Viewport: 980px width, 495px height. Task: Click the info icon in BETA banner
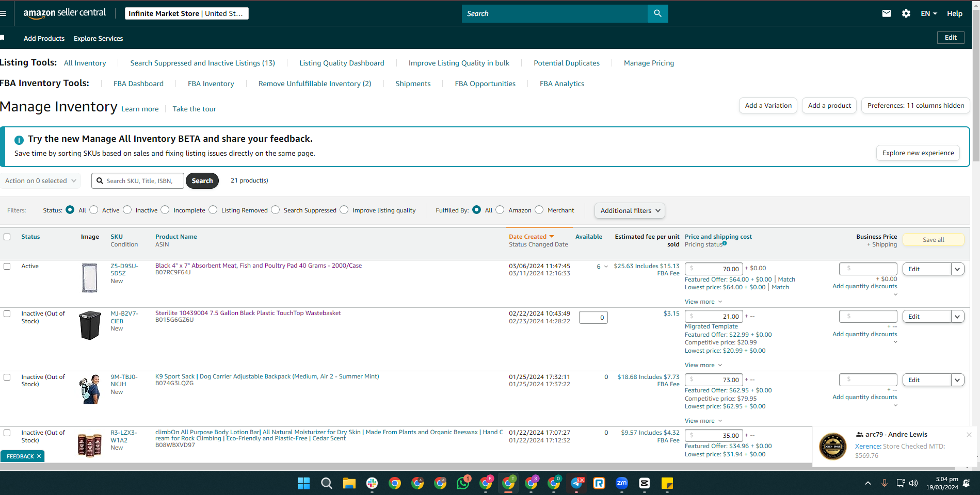pos(19,140)
